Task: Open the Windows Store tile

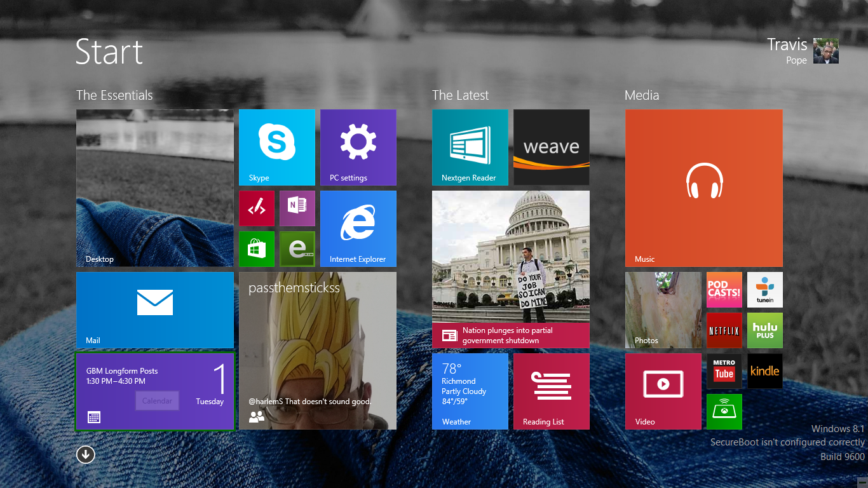Action: click(x=256, y=248)
